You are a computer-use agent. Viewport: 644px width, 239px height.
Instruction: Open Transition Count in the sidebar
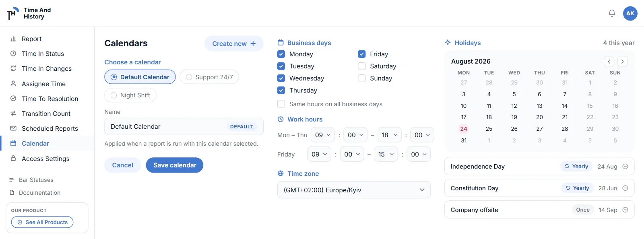coord(47,113)
